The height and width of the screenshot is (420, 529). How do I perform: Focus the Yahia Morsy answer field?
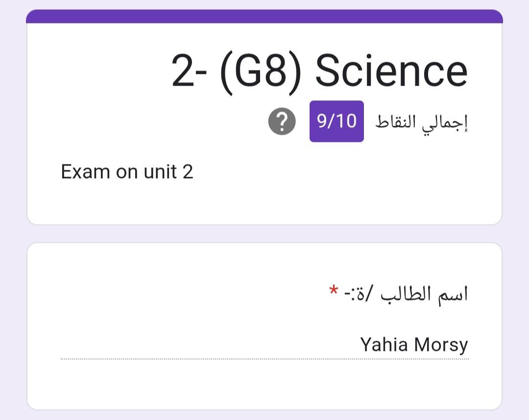264,345
